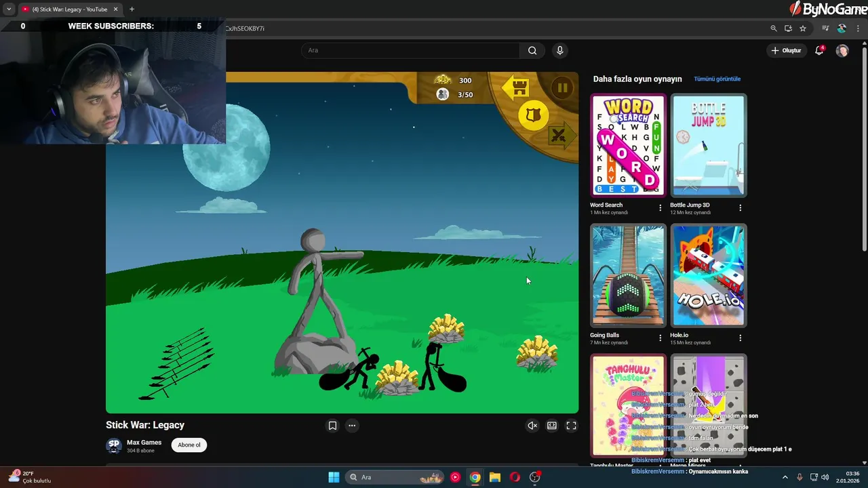Open options menu for Word Search

pyautogui.click(x=660, y=207)
